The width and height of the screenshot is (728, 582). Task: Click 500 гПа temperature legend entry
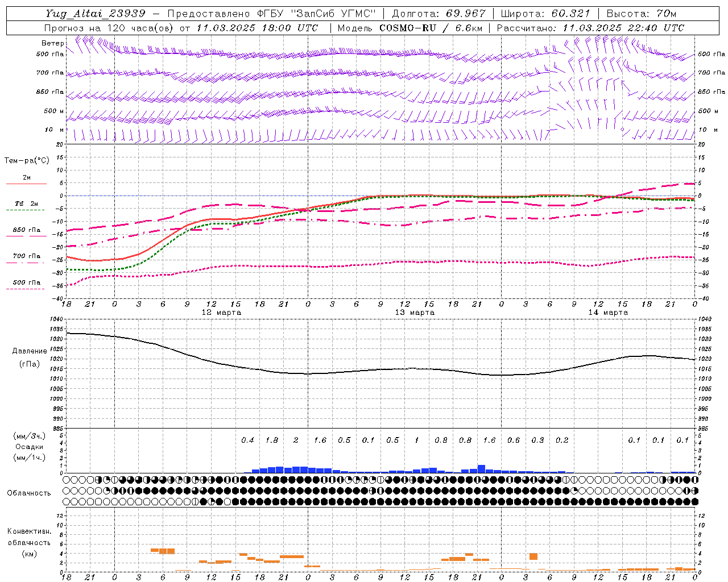click(x=27, y=282)
